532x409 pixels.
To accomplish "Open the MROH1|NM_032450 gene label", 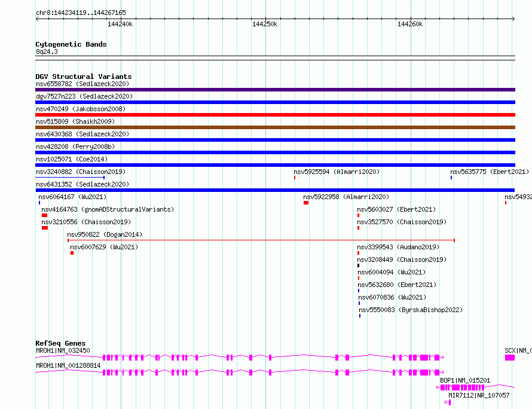I will [x=63, y=350].
